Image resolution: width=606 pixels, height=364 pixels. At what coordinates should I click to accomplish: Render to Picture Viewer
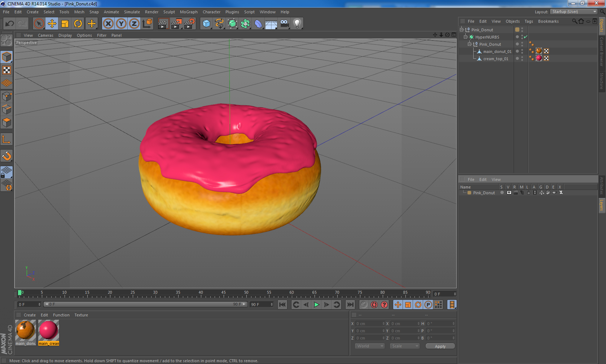tap(176, 24)
